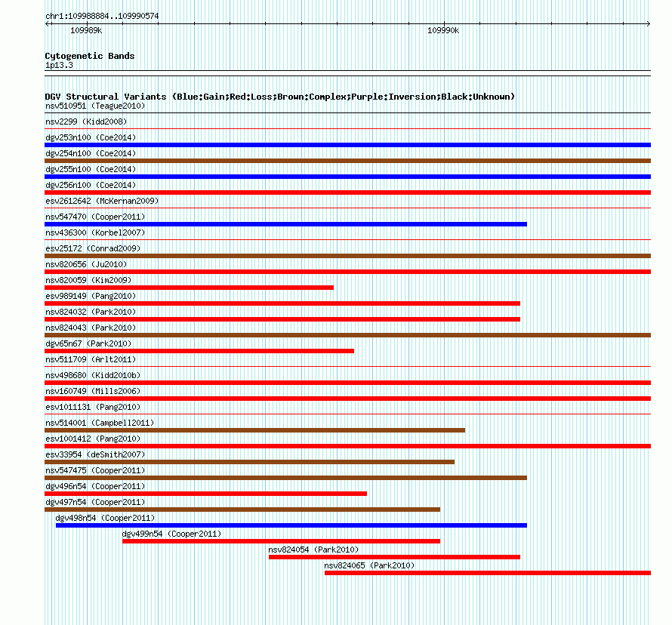Select dgv496n54 (Cooper2011) red bar

pos(205,494)
